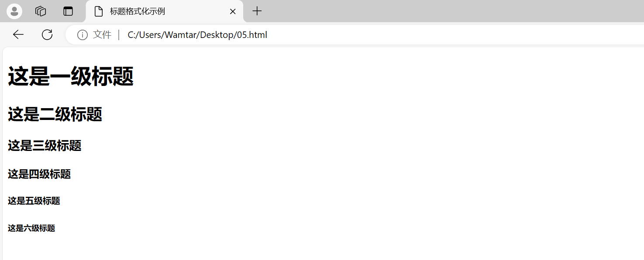The width and height of the screenshot is (644, 260).
Task: Click the 文件 label in address bar
Action: click(102, 35)
